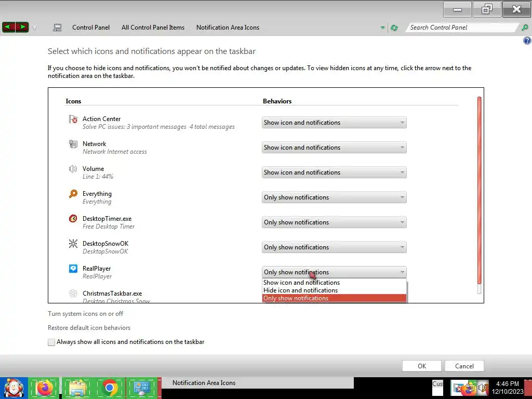Click the Santa Start button

click(x=14, y=388)
